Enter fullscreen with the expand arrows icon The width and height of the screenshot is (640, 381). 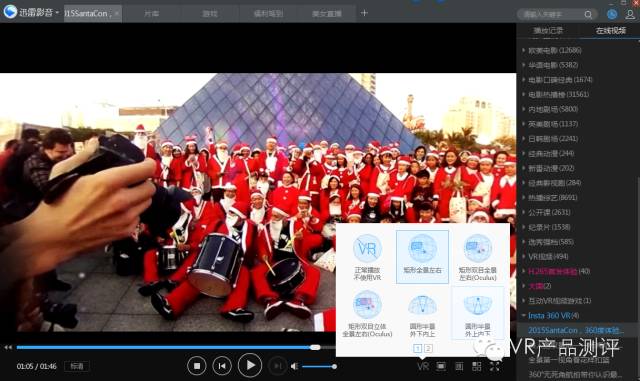pos(495,366)
